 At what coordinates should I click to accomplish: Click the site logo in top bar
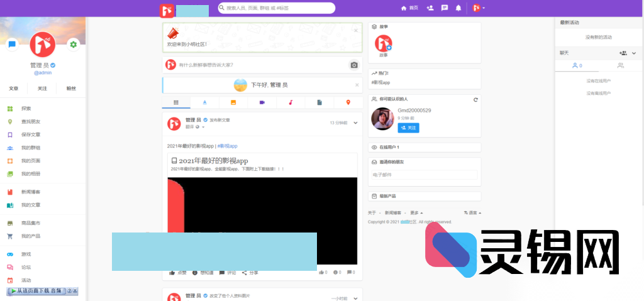(x=167, y=11)
